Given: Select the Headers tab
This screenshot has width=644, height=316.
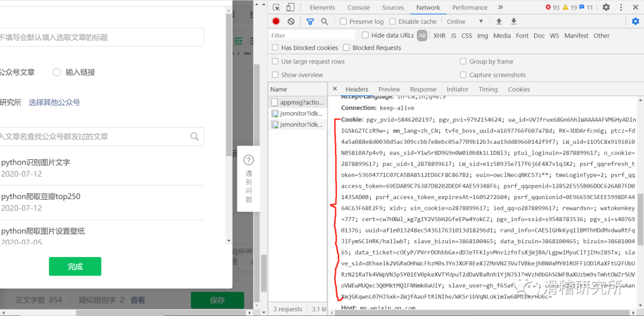Looking at the screenshot, I should [x=357, y=89].
